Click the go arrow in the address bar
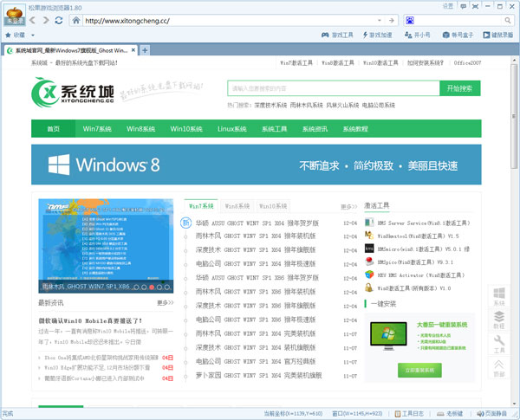Viewport: 520px width, 420px height. coord(392,21)
